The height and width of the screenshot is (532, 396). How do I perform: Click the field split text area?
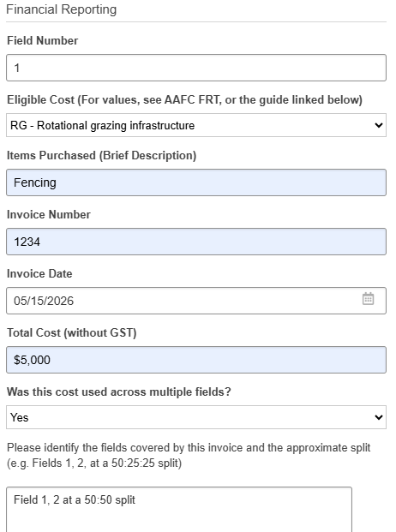point(179,510)
